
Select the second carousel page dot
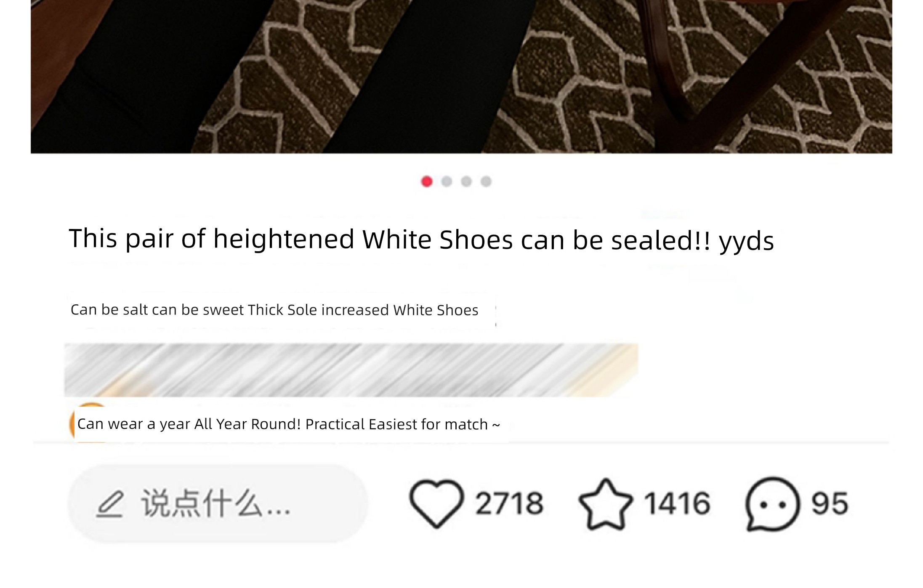point(447,181)
